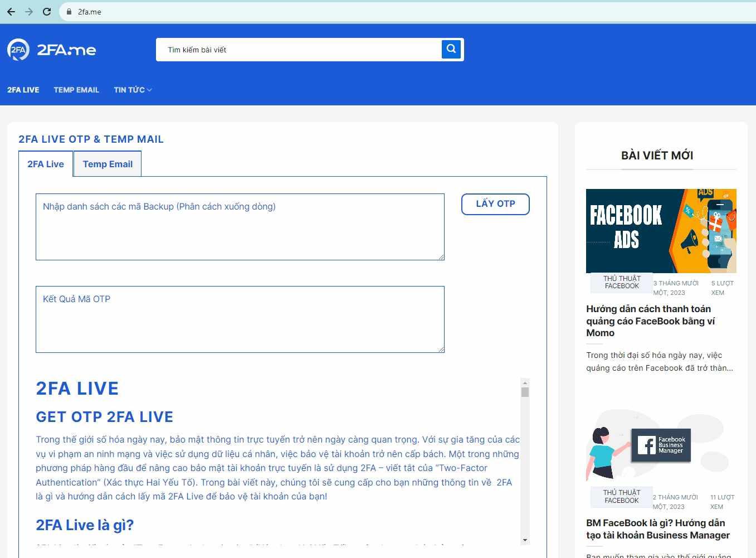Open 2FA LIVE from the navigation bar

tap(23, 90)
